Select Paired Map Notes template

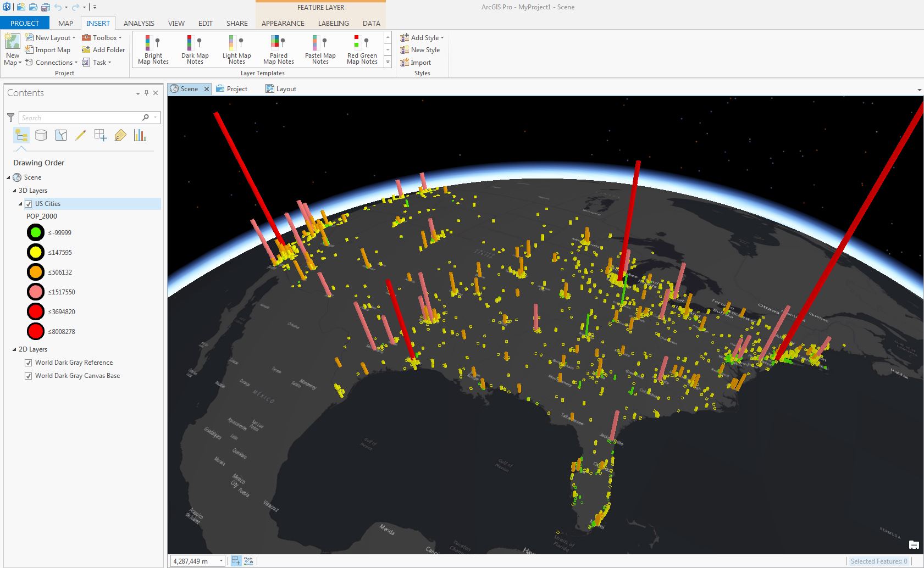(x=279, y=49)
